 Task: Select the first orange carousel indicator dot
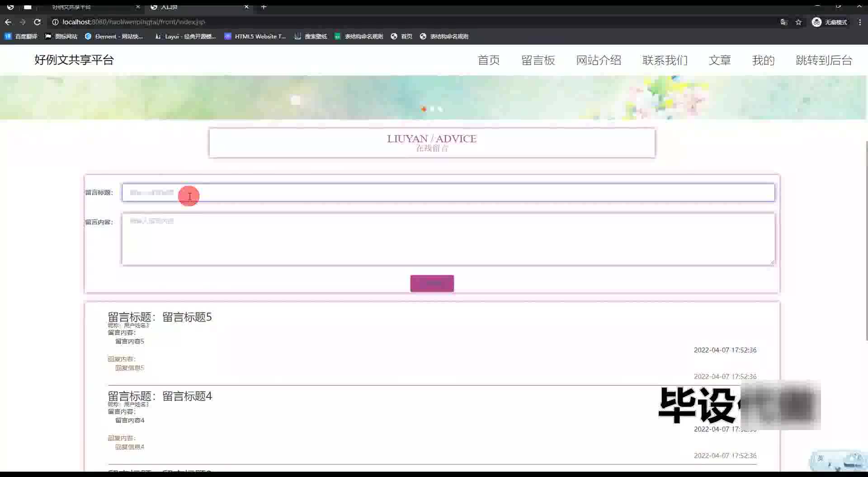(424, 109)
